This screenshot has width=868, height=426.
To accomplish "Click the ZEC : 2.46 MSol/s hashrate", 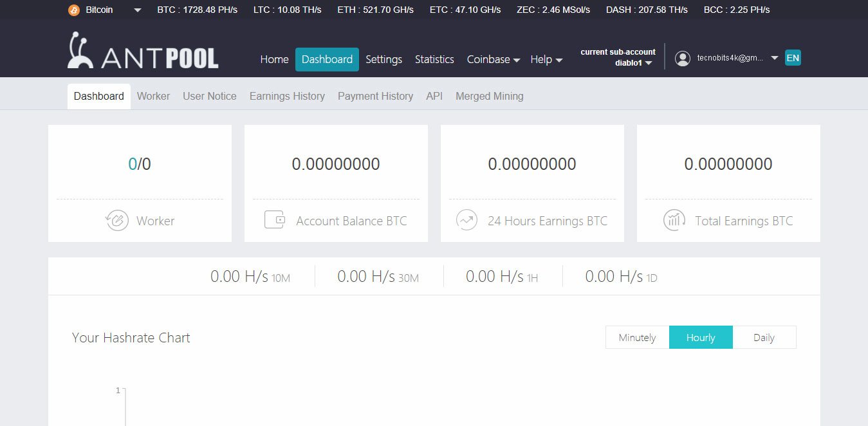I will [554, 10].
